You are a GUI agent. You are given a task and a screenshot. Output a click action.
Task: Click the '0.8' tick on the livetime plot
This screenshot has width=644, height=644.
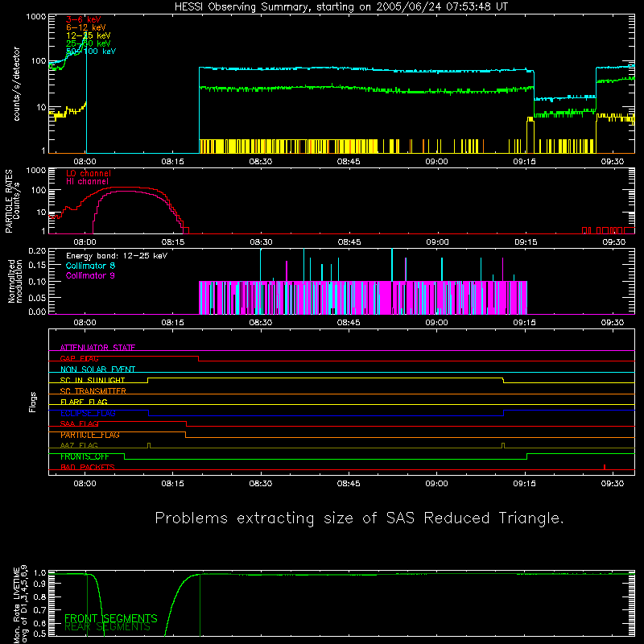[x=40, y=597]
